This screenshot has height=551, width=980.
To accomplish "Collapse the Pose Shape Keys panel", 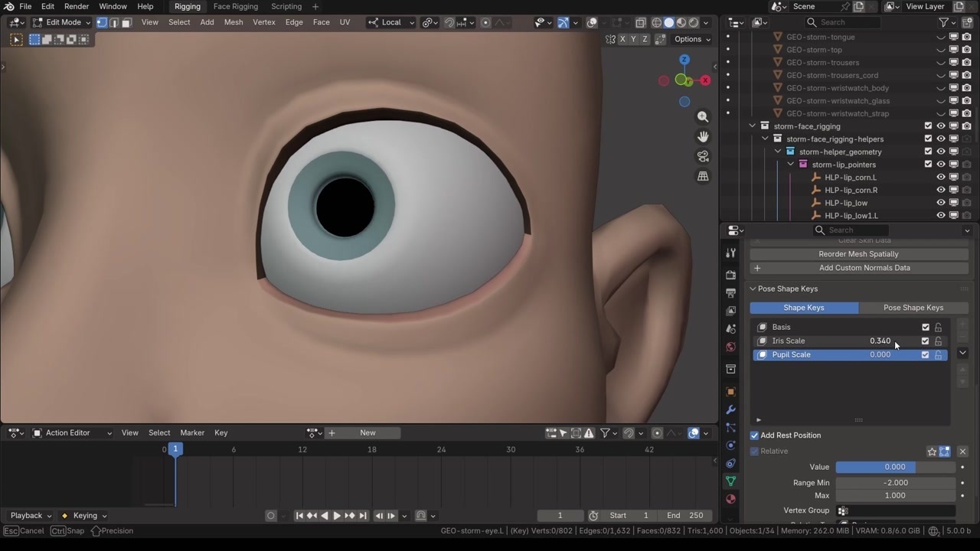I will (x=753, y=289).
